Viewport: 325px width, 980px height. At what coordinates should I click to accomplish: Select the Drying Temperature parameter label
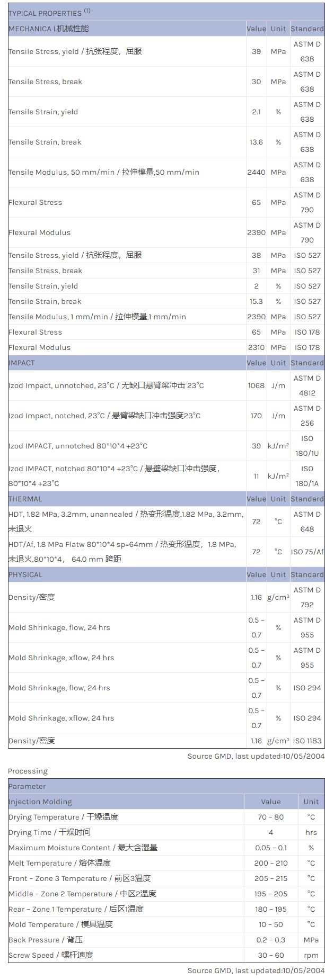point(63,817)
